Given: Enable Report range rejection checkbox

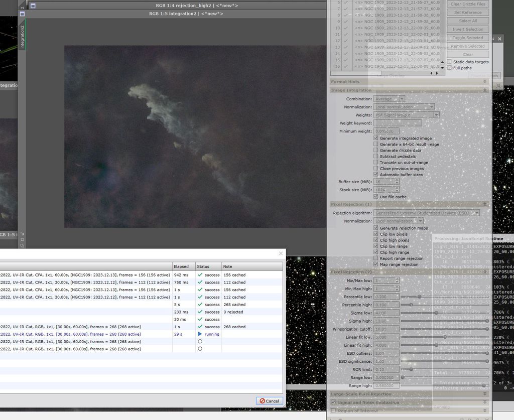Looking at the screenshot, I should coord(375,258).
